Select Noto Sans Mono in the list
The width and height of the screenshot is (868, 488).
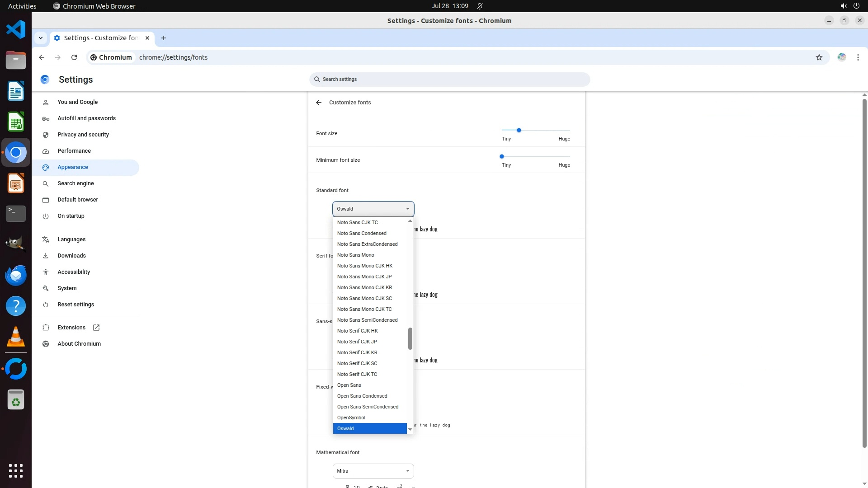[355, 255]
